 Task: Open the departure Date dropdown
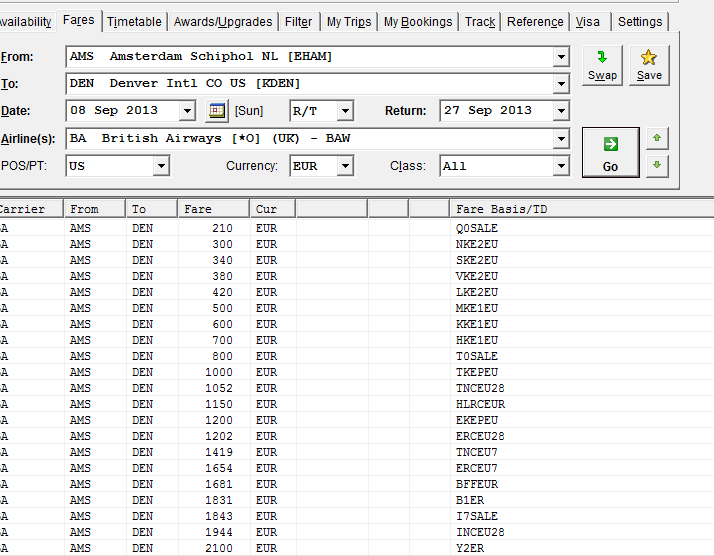tap(187, 111)
